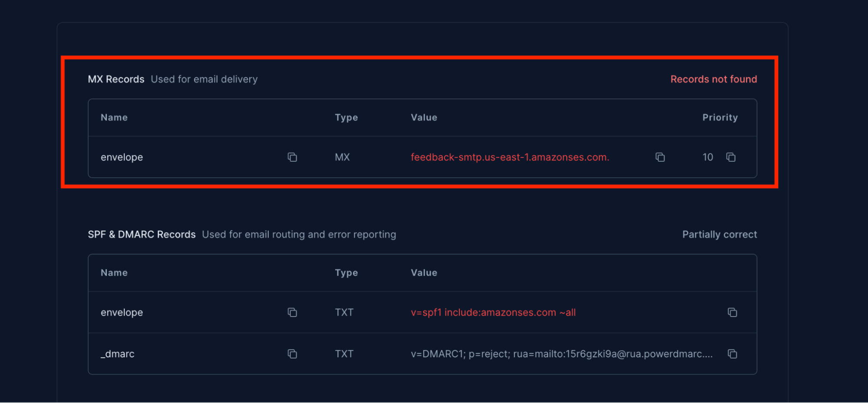
Task: Click the priority number 10
Action: point(707,157)
